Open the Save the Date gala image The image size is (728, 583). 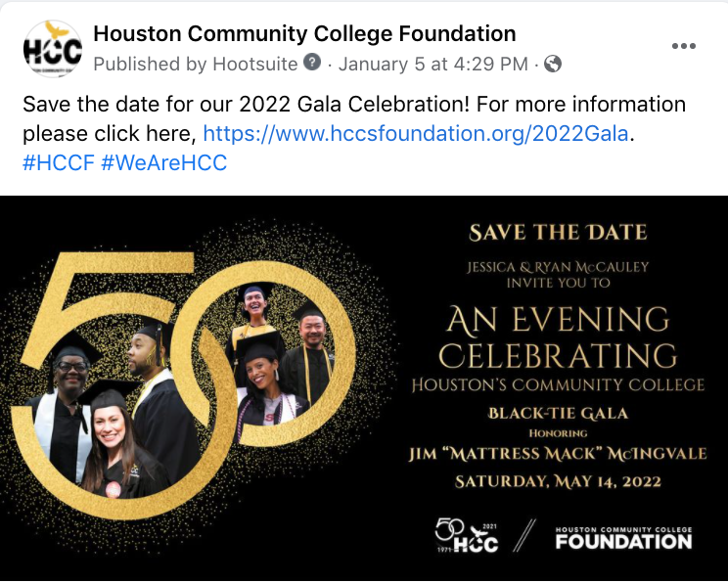pos(364,388)
